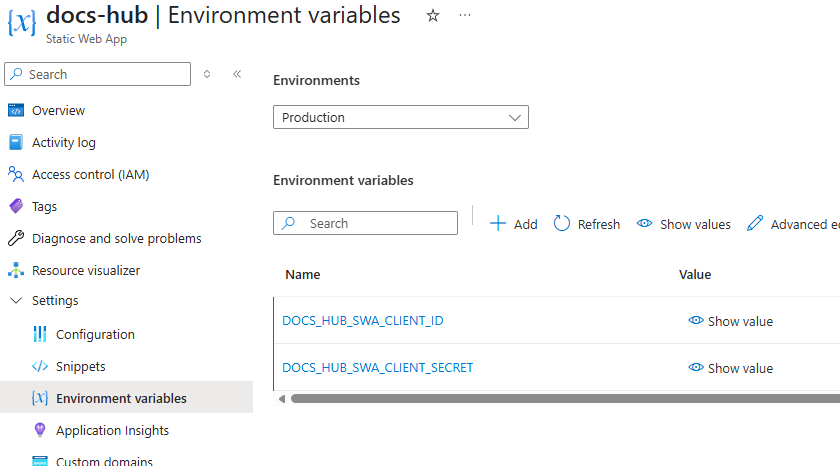Click the docs-hub resource curly-brace icon
840x466 pixels.
(x=22, y=22)
